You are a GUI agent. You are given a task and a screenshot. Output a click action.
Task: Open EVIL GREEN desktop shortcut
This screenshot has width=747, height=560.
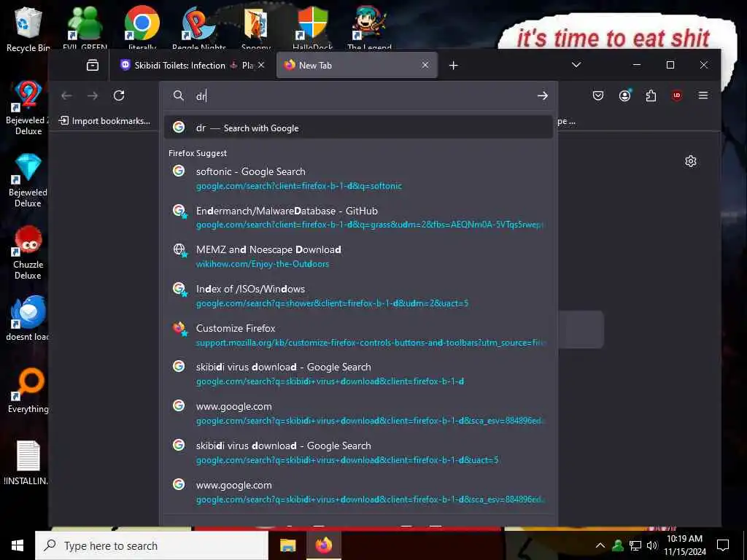[85, 28]
